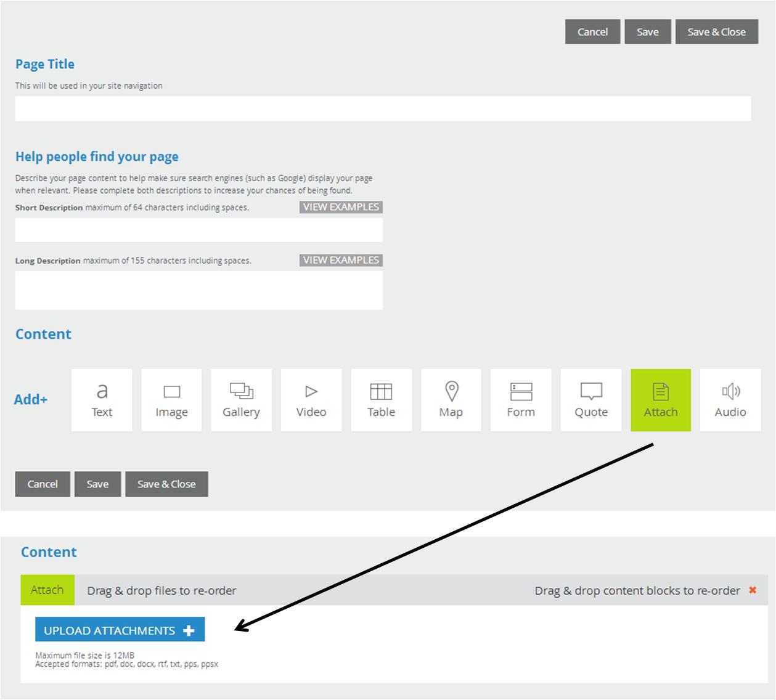Click Upload Attachments
The height and width of the screenshot is (700, 776).
point(121,630)
